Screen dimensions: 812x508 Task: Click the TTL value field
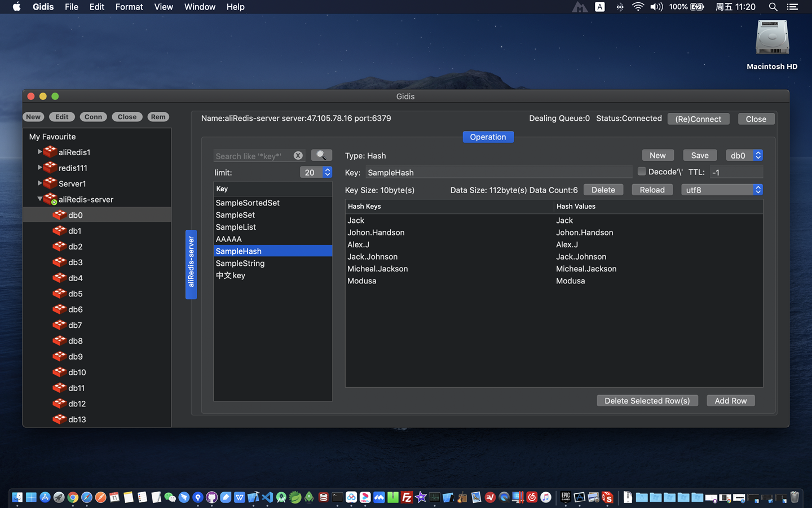pyautogui.click(x=736, y=172)
